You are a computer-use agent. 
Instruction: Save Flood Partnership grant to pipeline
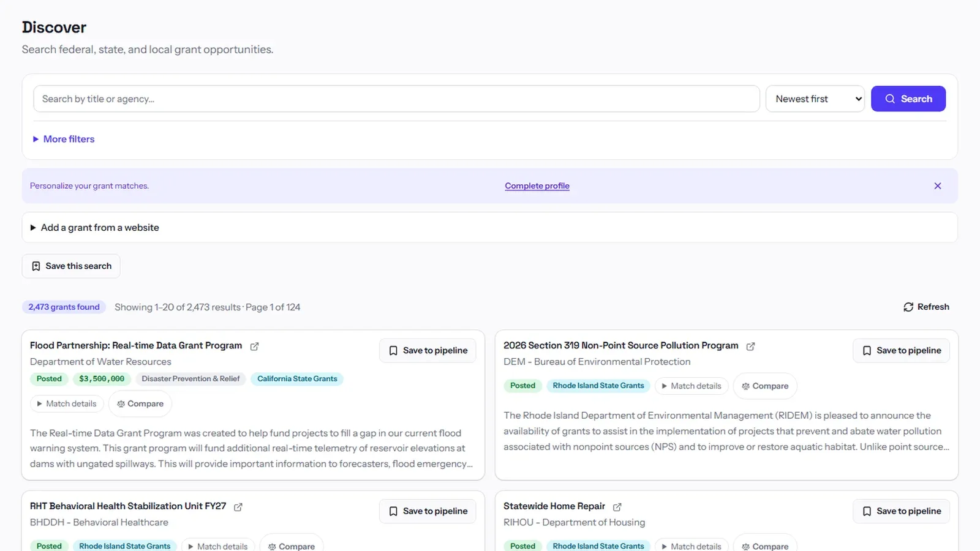tap(428, 351)
